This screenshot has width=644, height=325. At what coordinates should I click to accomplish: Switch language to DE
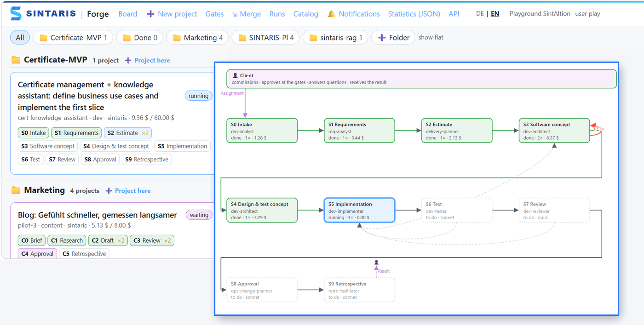[x=480, y=14]
